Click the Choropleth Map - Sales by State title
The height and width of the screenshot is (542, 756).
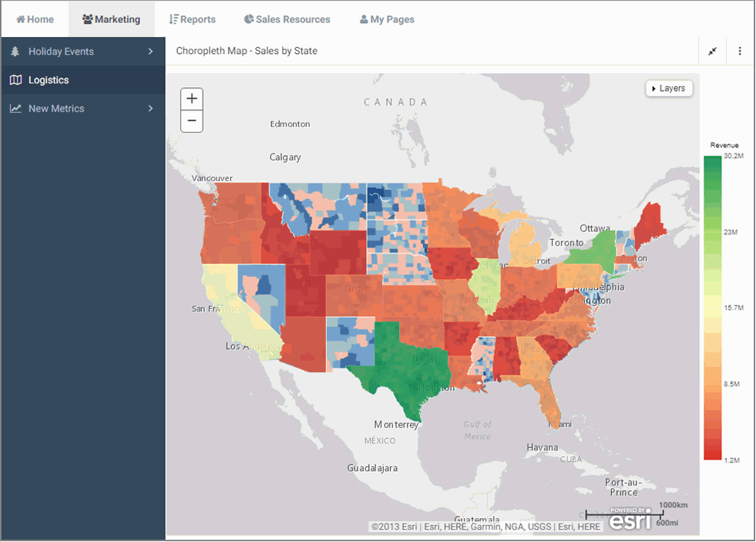(247, 51)
